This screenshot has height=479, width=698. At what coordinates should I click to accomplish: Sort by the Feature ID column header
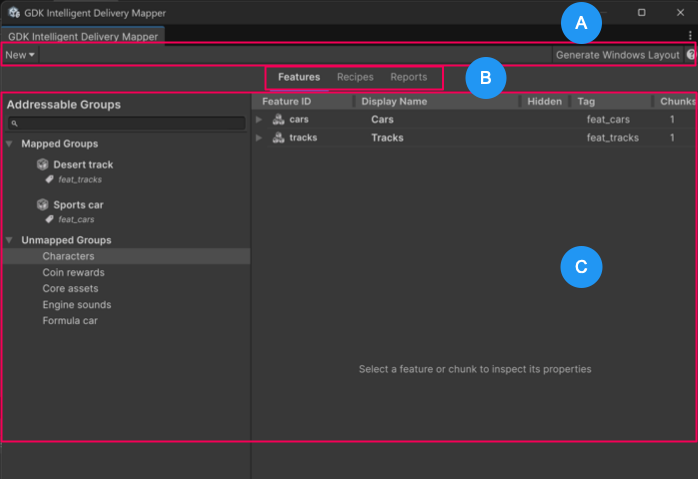(x=303, y=101)
